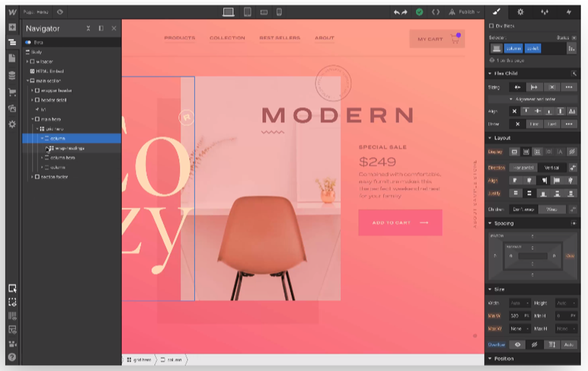The image size is (588, 371).
Task: Close the Navigator panel
Action: click(x=114, y=28)
